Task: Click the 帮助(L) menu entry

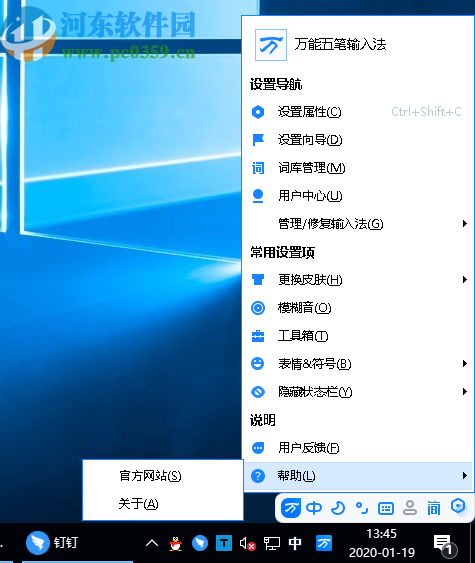Action: [x=358, y=476]
